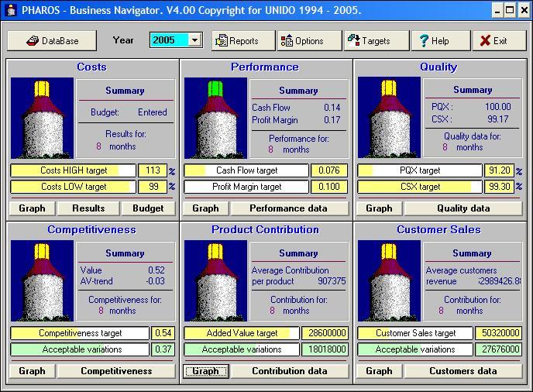Click the Competitiveness target bar
The height and width of the screenshot is (392, 533).
[80, 333]
